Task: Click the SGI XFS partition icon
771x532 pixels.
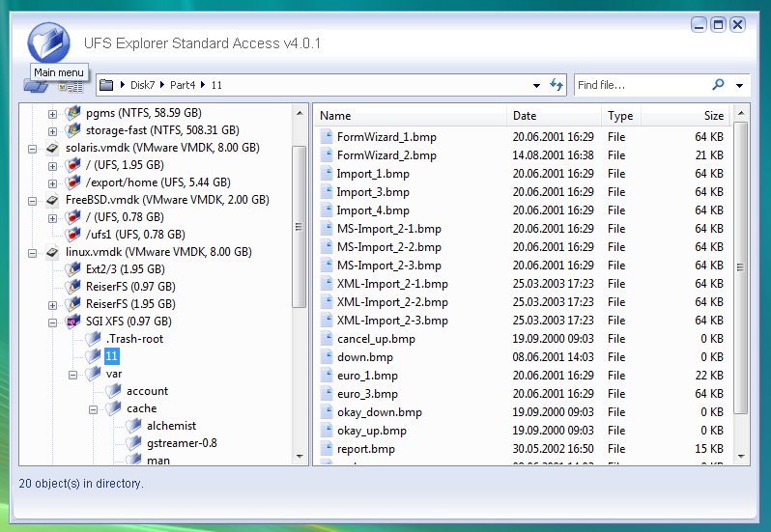Action: click(72, 322)
